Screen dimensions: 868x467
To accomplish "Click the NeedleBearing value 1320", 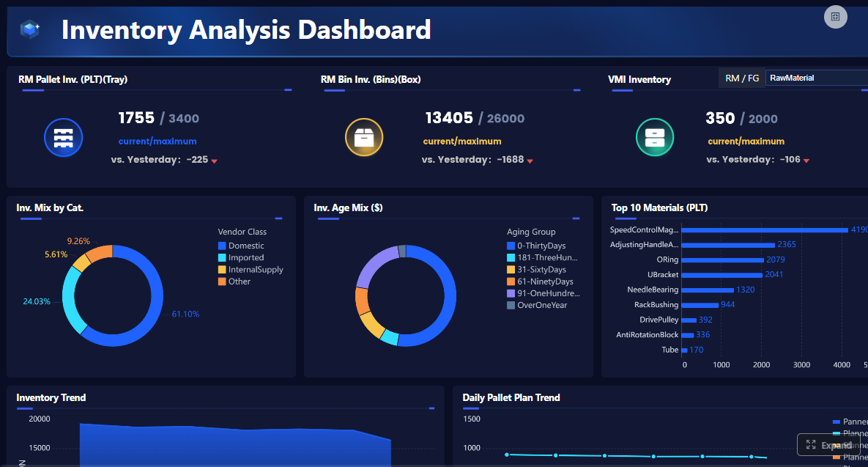I will click(745, 289).
